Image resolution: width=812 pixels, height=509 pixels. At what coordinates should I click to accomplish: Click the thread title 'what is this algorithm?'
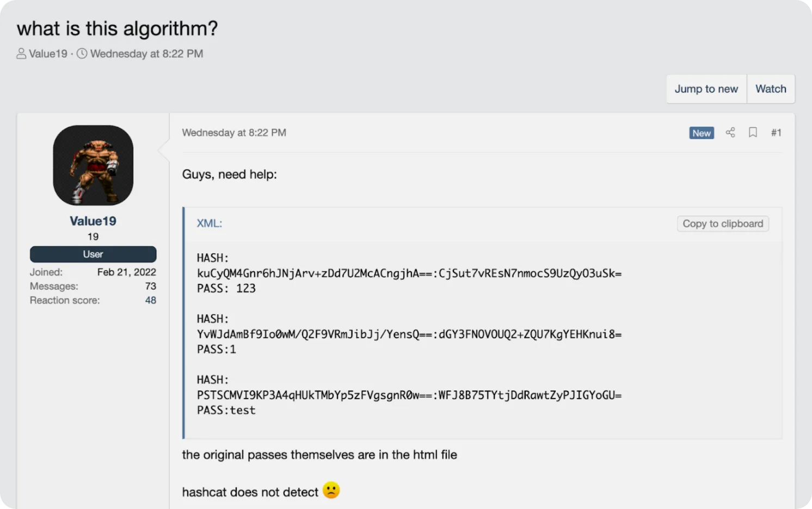(117, 28)
